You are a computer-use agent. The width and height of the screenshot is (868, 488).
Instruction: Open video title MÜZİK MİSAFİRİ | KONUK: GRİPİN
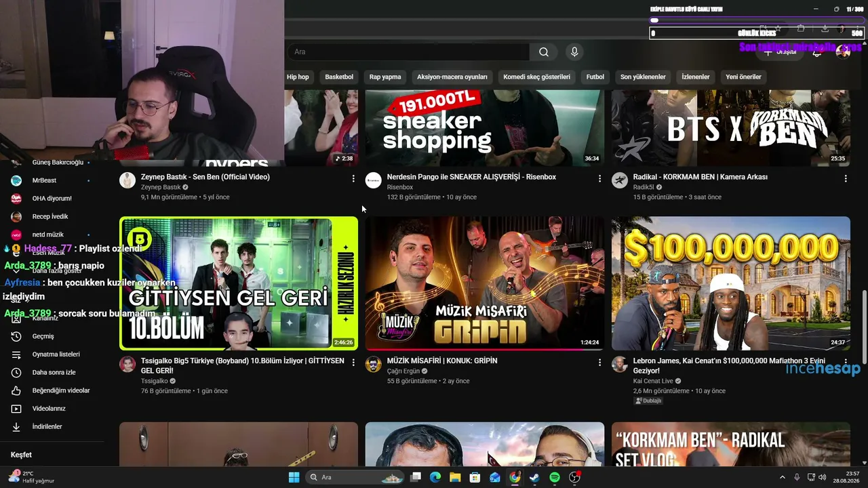coord(442,361)
